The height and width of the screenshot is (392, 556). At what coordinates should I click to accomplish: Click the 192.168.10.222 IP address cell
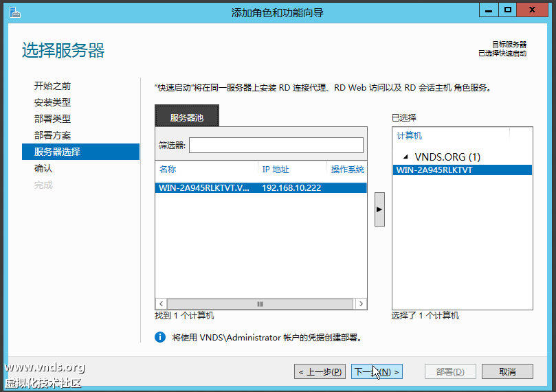click(291, 187)
